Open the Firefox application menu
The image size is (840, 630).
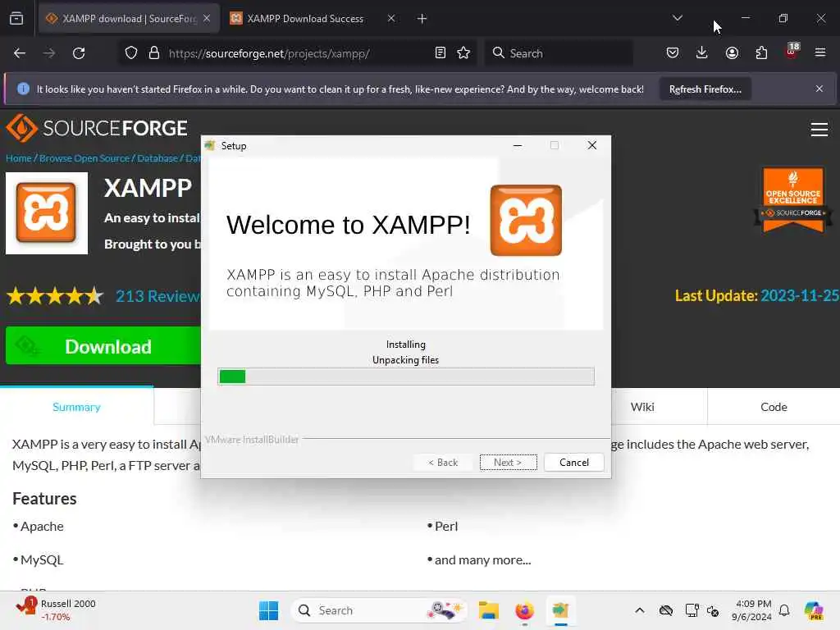820,53
